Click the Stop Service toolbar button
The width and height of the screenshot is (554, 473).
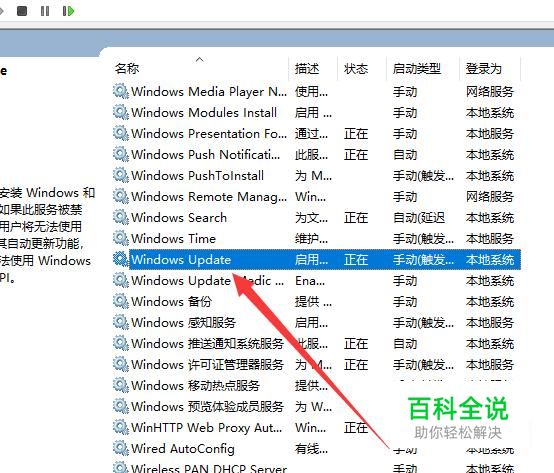22,11
